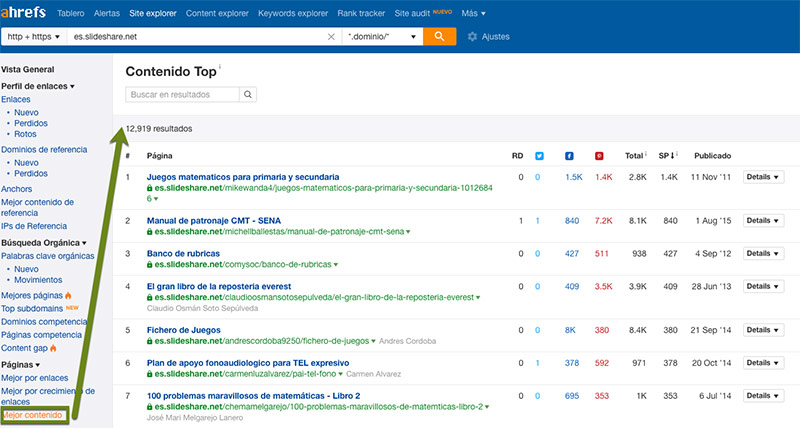Go to Keywords explorer
Viewport: 800px width, 428px height.
tap(293, 13)
